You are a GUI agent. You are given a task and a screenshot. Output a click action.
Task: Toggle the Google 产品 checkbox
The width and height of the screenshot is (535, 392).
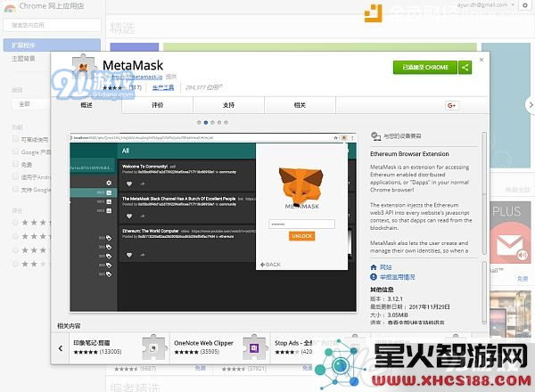pos(15,151)
